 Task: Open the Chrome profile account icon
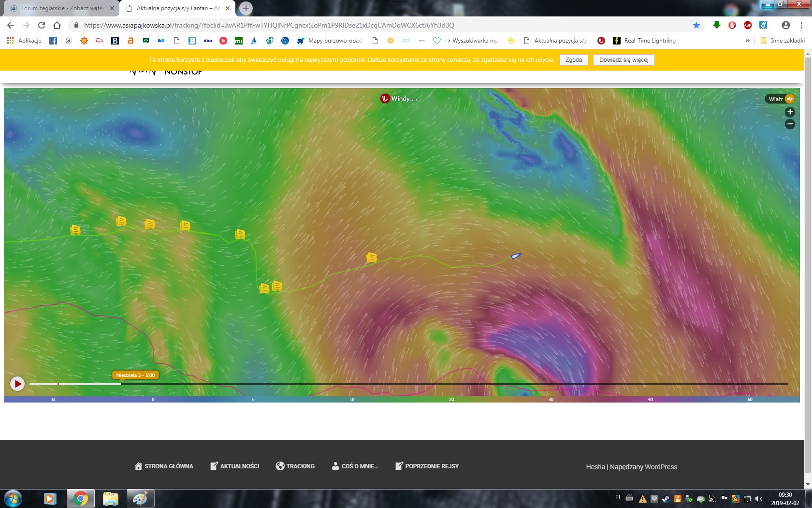pos(786,25)
